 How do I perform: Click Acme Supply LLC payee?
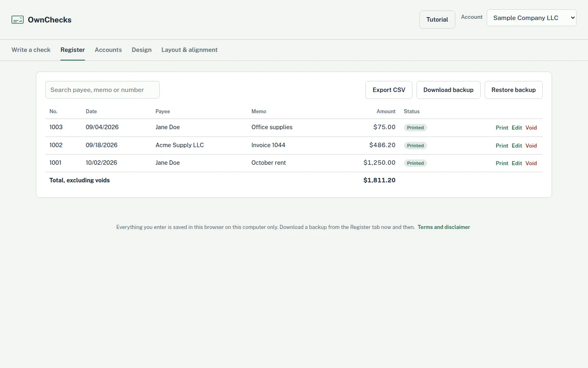[180, 145]
